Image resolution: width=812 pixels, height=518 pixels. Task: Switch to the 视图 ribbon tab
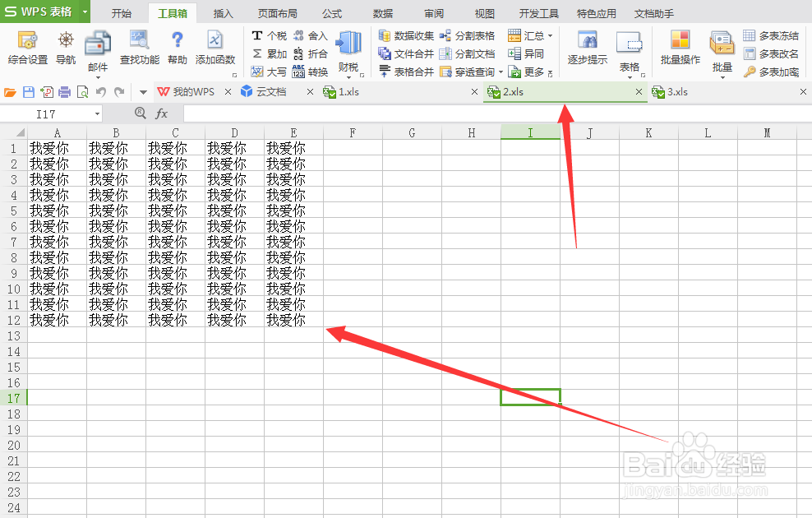coord(485,13)
